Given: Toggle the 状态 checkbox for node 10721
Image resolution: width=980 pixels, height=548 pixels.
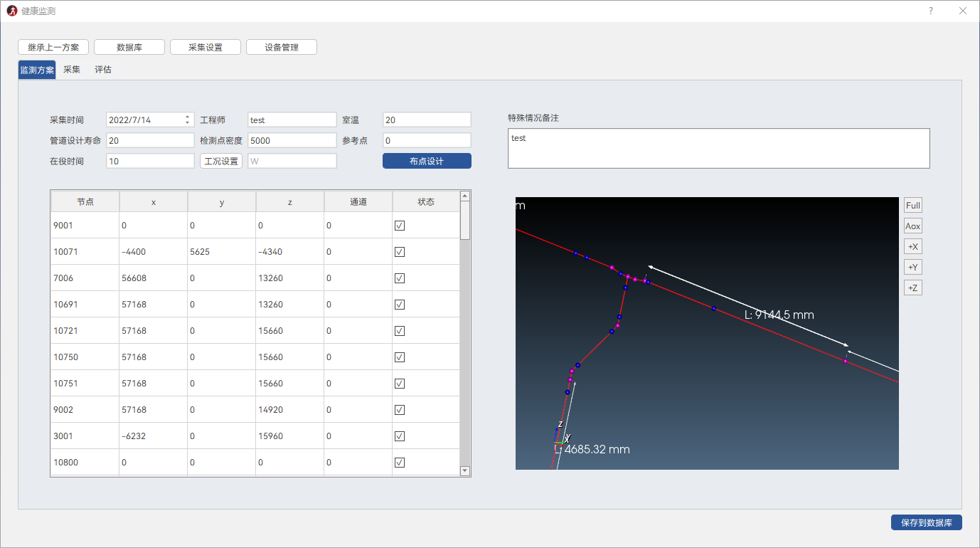Looking at the screenshot, I should tap(400, 330).
